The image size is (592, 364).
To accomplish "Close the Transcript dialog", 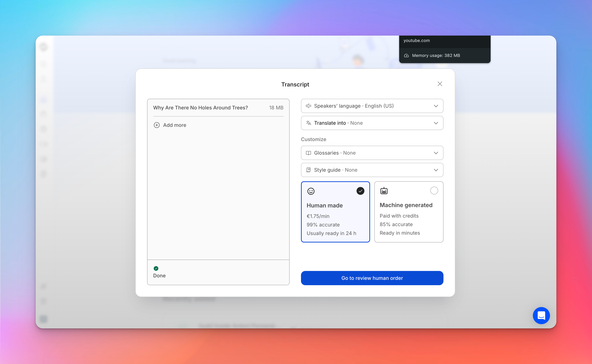I will 440,84.
